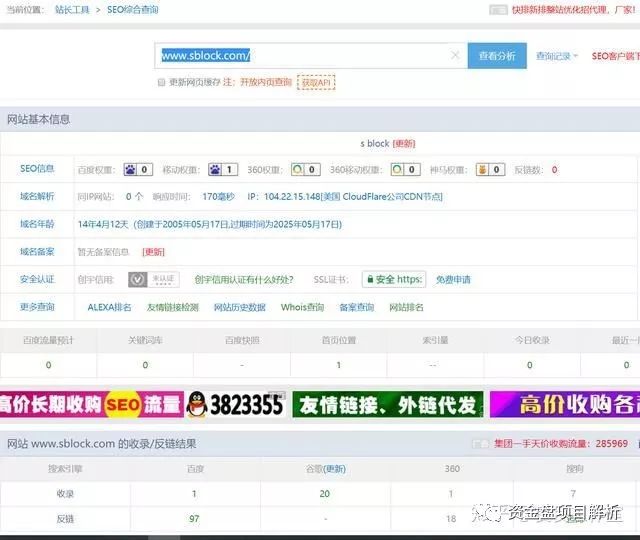Click the QQ penguin 3823355 ad banner
The width and height of the screenshot is (640, 540).
236,404
